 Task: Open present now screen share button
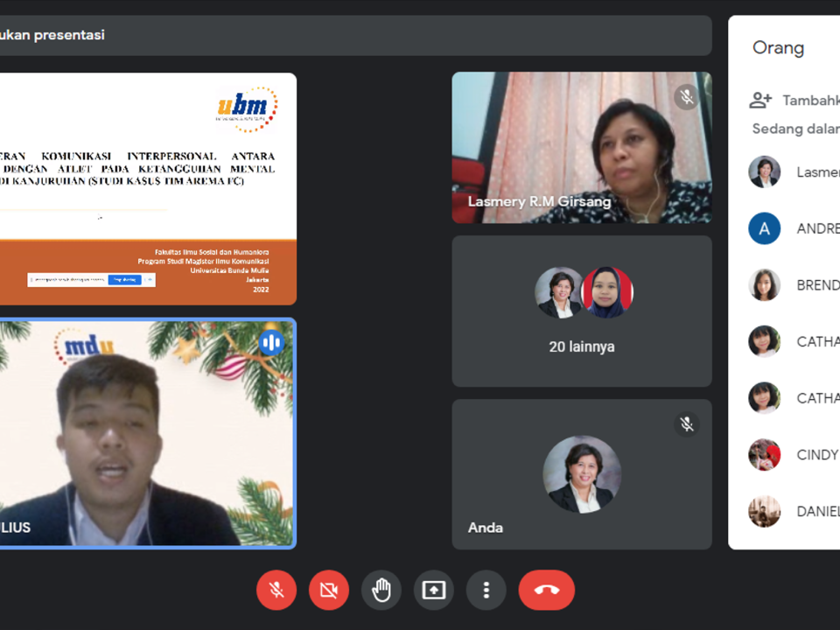[x=433, y=590]
